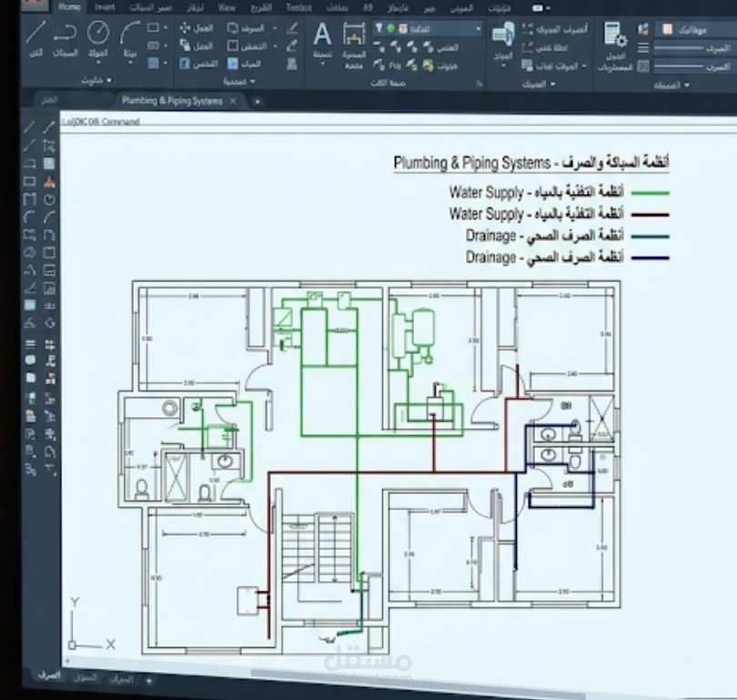Switch to the Start file tab
The image size is (737, 700).
(x=49, y=99)
